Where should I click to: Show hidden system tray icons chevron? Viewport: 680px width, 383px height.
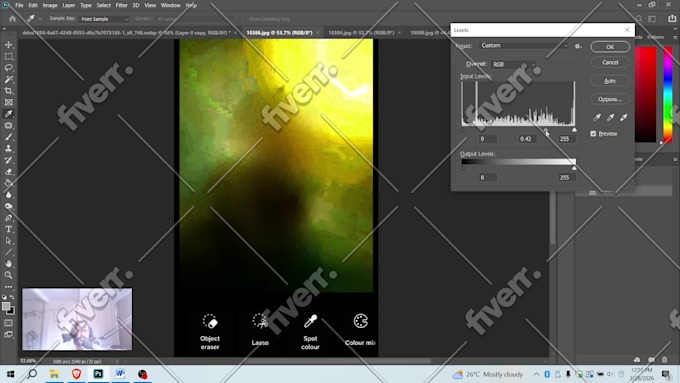point(536,374)
